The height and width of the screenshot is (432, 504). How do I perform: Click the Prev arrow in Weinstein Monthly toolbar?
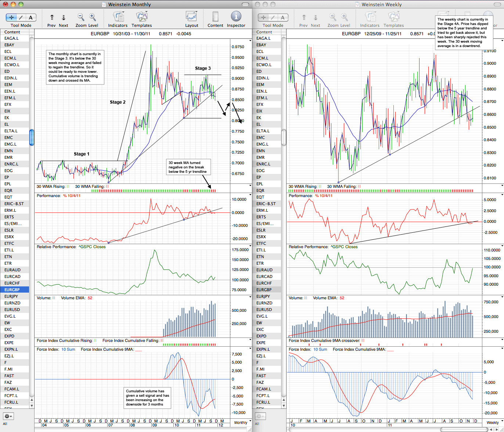[52, 17]
